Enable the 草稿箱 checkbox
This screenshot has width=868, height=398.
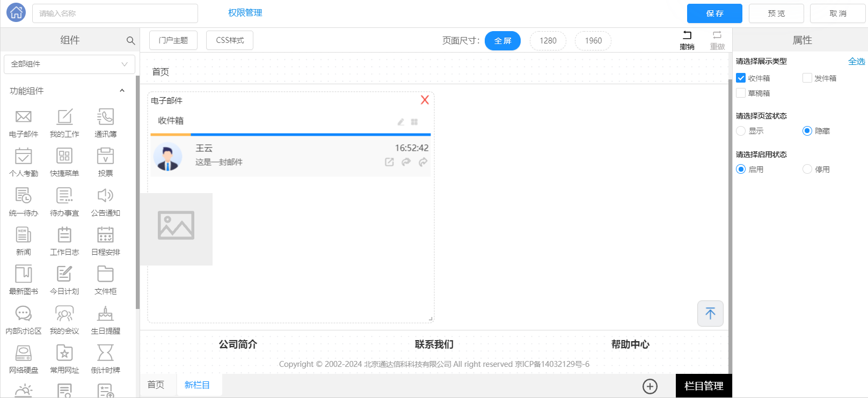pyautogui.click(x=741, y=93)
